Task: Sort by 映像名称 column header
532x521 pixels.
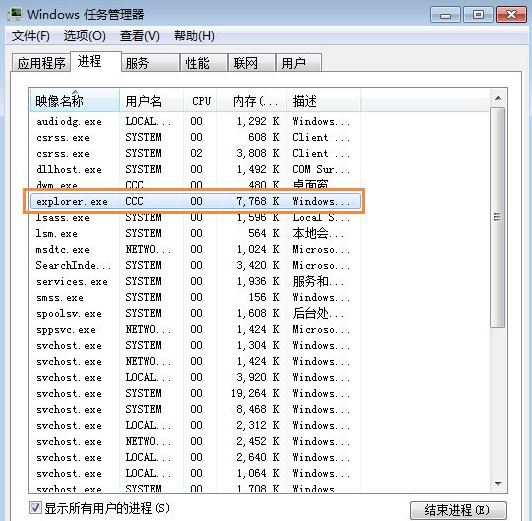Action: point(75,101)
